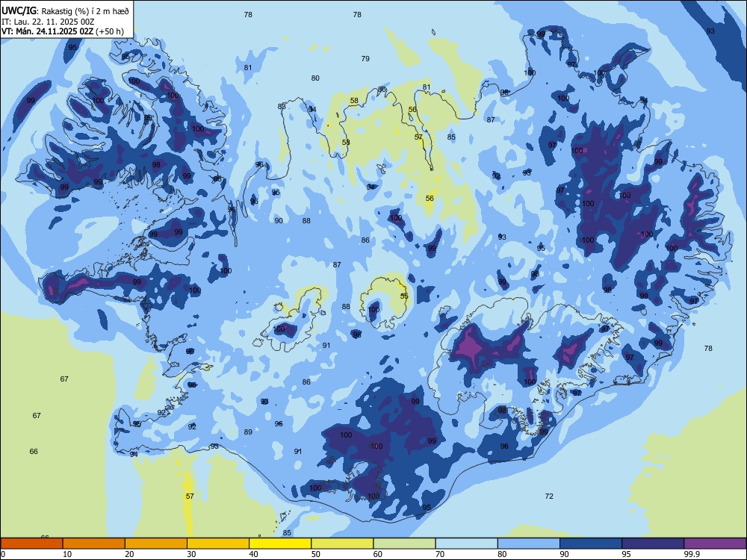Click the title 'UWC/IG: Rakastig (%) í 2 m hæð'
The height and width of the screenshot is (560, 747).
click(x=65, y=11)
